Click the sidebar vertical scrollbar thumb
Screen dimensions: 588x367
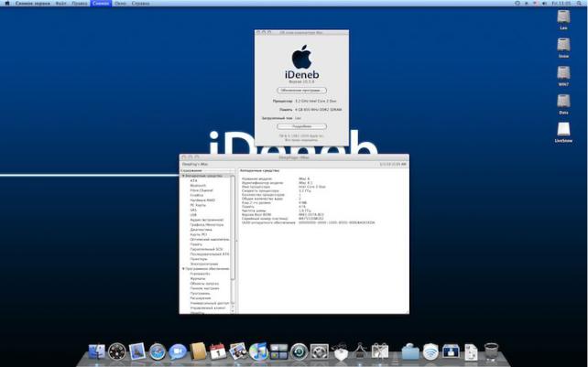click(233, 228)
